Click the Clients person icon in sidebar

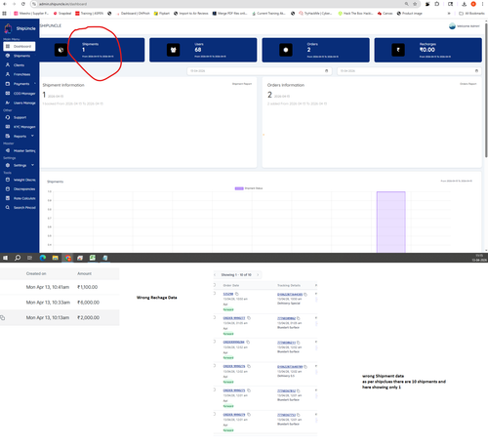coord(8,65)
